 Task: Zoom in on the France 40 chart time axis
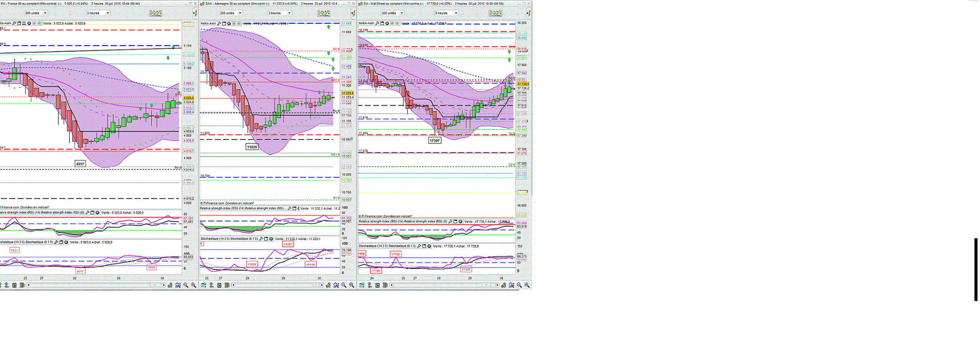point(194,285)
